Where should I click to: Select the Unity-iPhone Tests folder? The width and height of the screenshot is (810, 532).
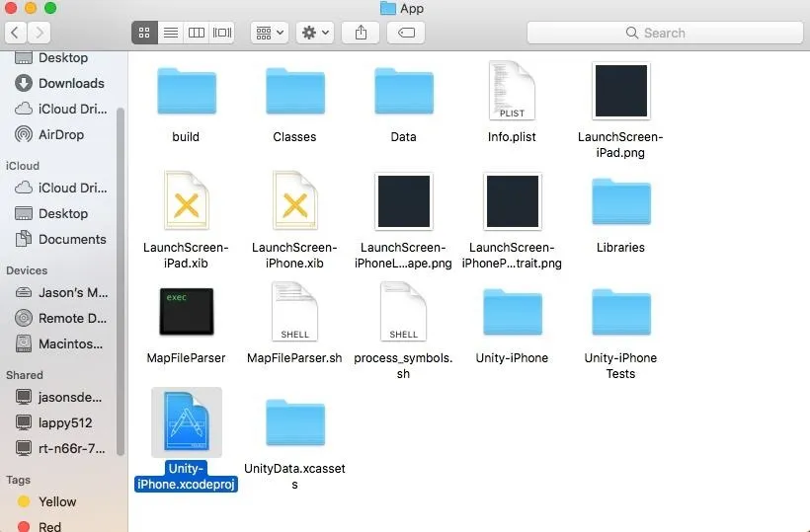(x=621, y=312)
